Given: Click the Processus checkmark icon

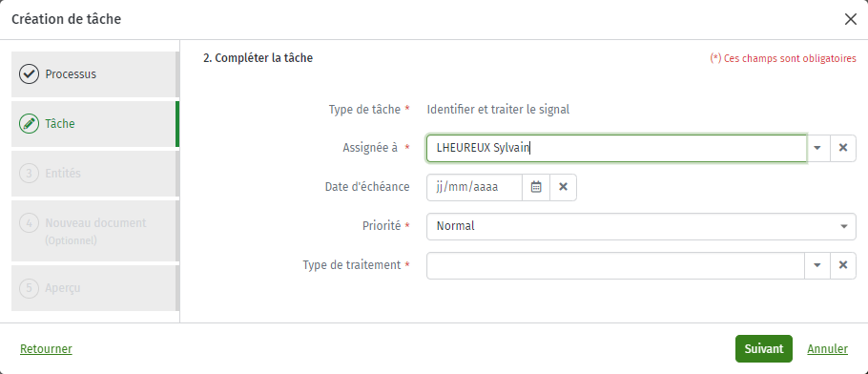Looking at the screenshot, I should (x=29, y=74).
